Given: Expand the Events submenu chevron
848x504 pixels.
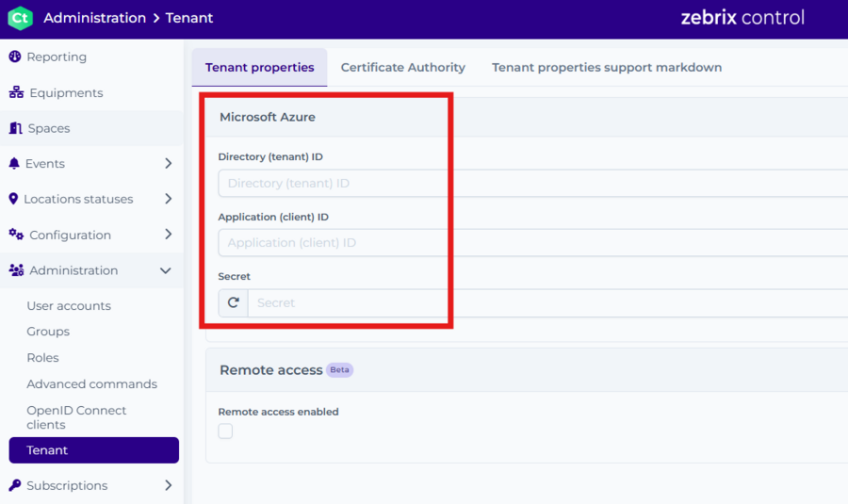Looking at the screenshot, I should click(x=169, y=163).
